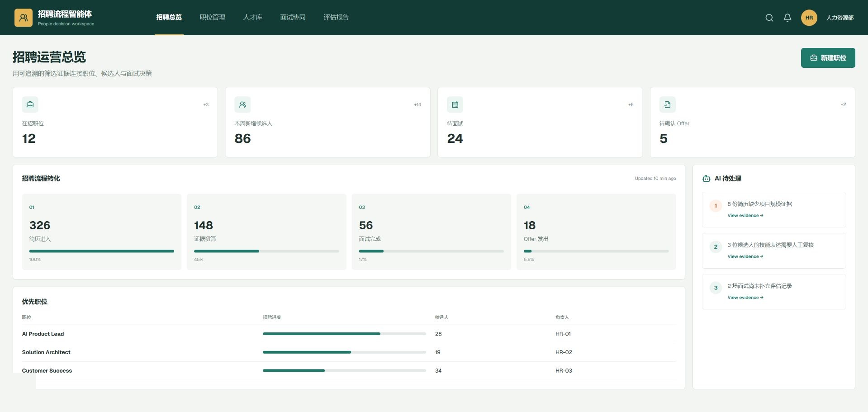Screen dimensions: 868x412
Task: Open notifications bell icon
Action: point(787,18)
